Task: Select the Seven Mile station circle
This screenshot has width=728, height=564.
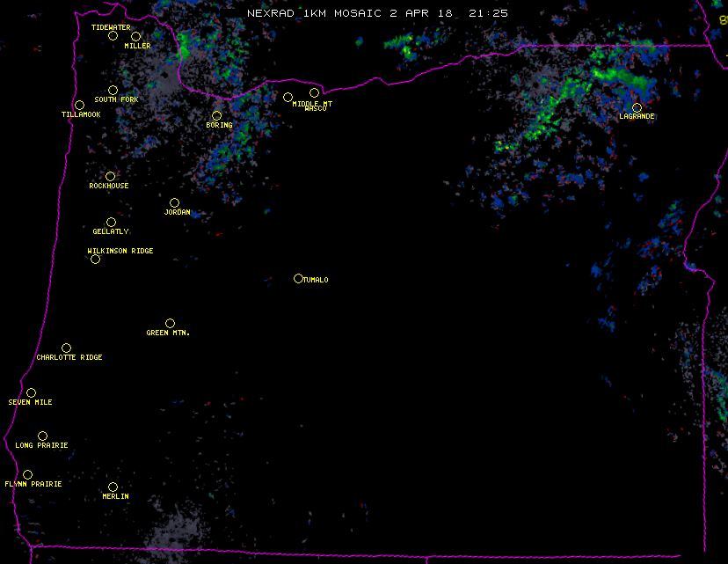Action: click(31, 392)
